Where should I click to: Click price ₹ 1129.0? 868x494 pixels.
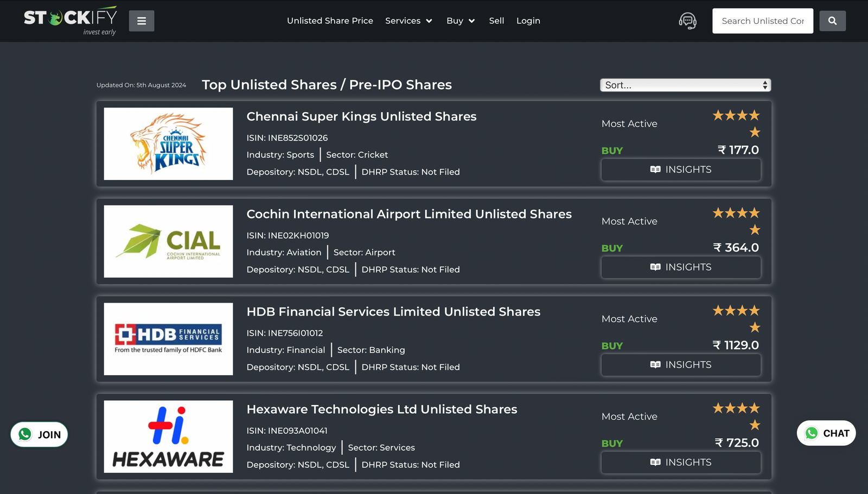pos(736,345)
